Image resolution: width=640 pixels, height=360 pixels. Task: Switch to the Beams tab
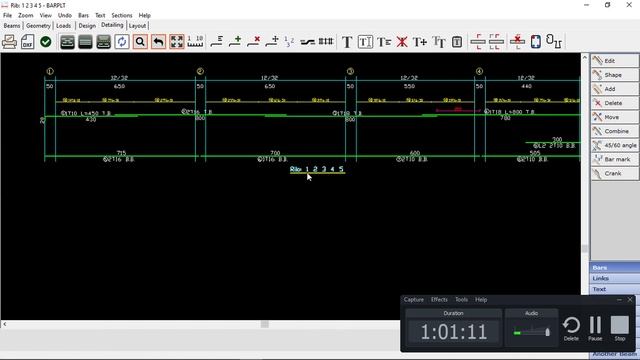11,26
